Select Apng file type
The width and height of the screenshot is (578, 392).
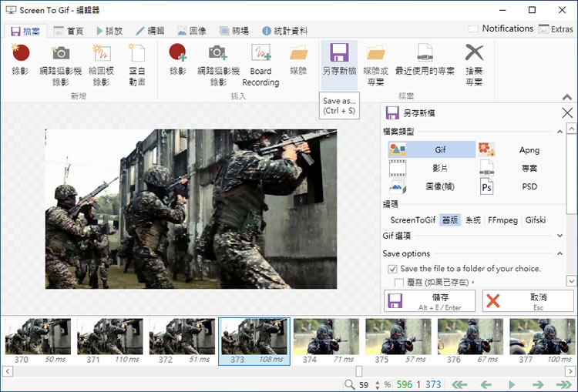click(521, 149)
